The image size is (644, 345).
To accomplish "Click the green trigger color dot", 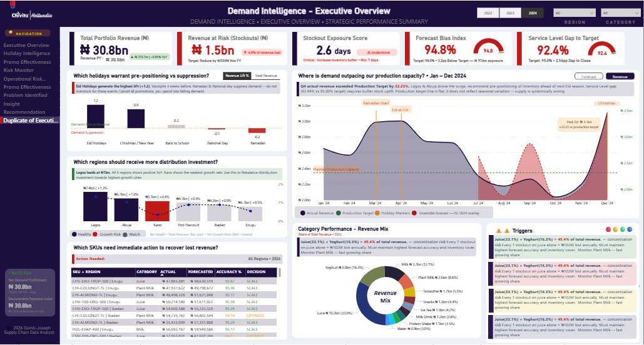I will (x=623, y=230).
